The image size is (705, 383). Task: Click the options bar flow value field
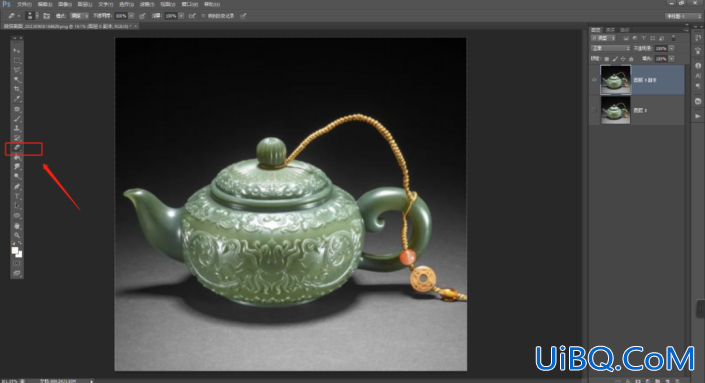[170, 16]
